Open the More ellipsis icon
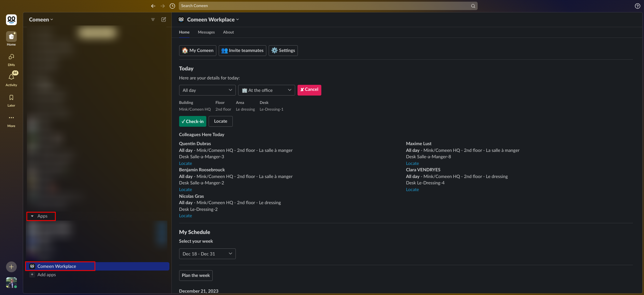 [11, 118]
